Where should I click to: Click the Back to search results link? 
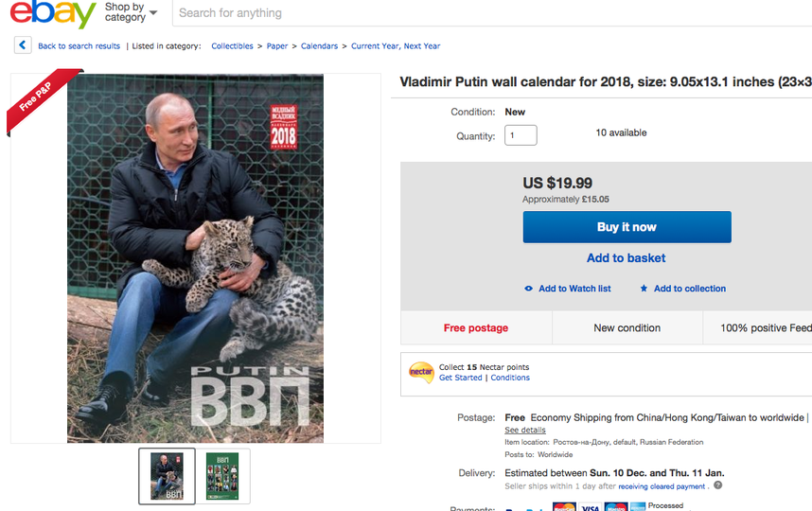pyautogui.click(x=79, y=46)
